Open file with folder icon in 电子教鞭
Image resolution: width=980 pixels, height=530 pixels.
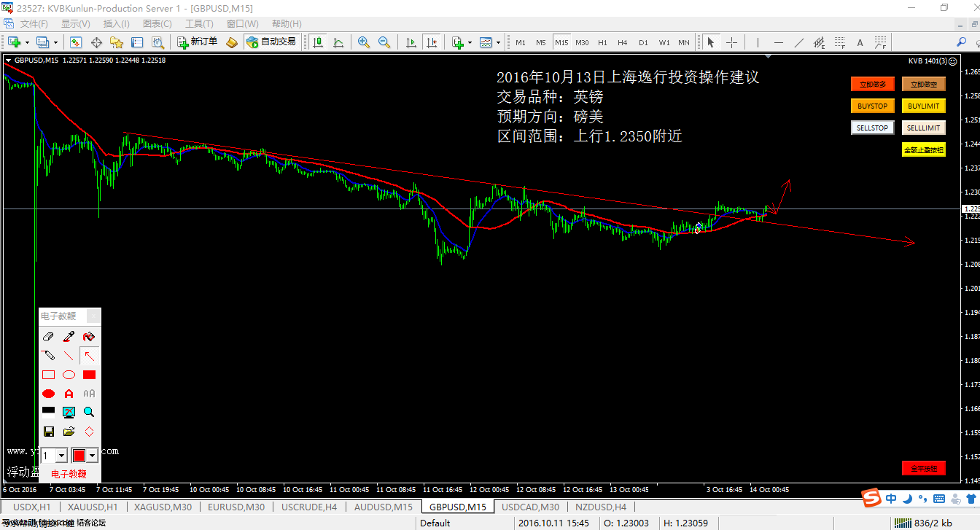69,432
